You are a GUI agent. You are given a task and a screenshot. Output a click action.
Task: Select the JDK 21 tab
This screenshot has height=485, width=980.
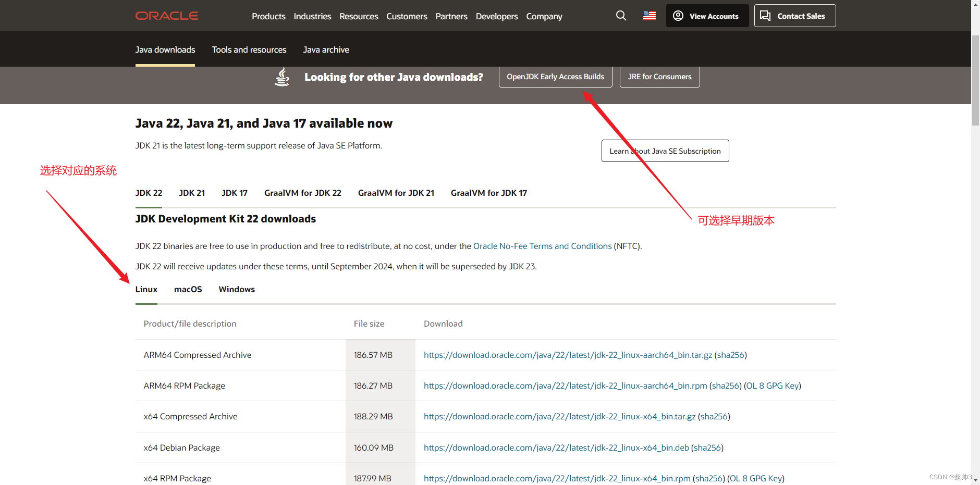pos(192,193)
